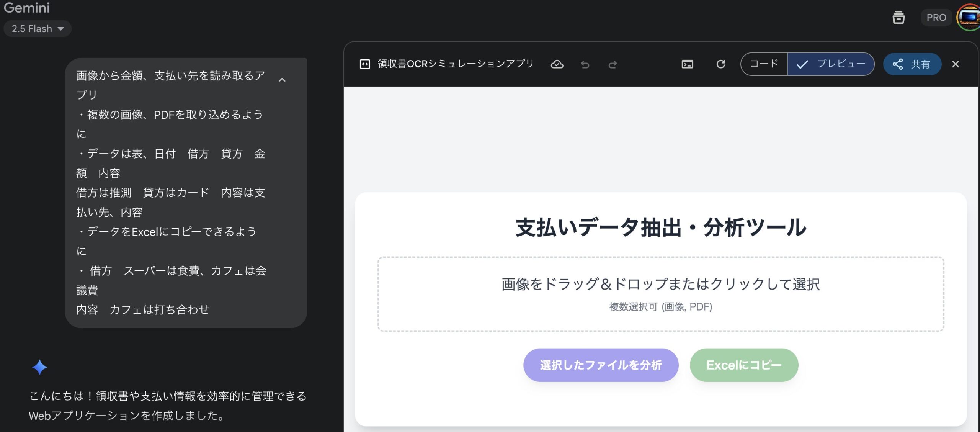
Task: Click the user prompt message bubble
Action: click(x=186, y=193)
